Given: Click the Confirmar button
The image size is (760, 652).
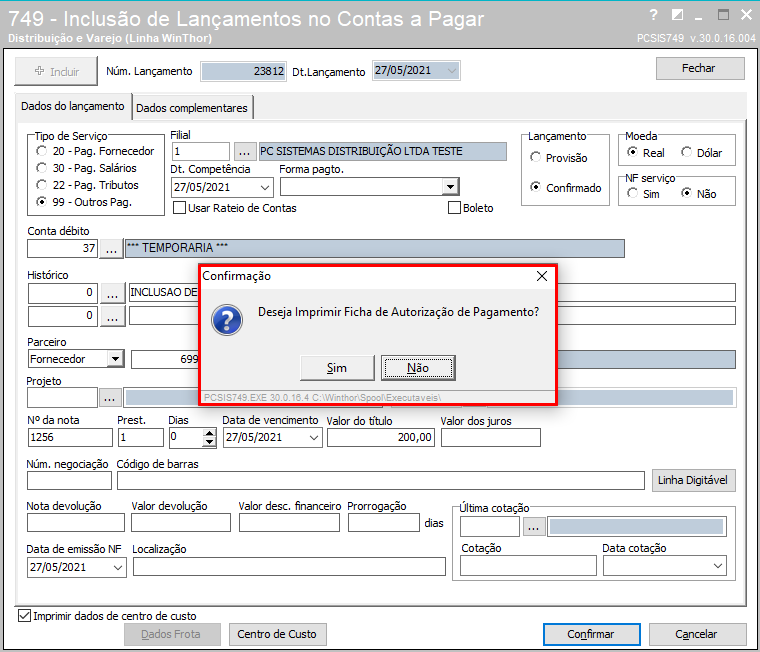Looking at the screenshot, I should point(591,634).
